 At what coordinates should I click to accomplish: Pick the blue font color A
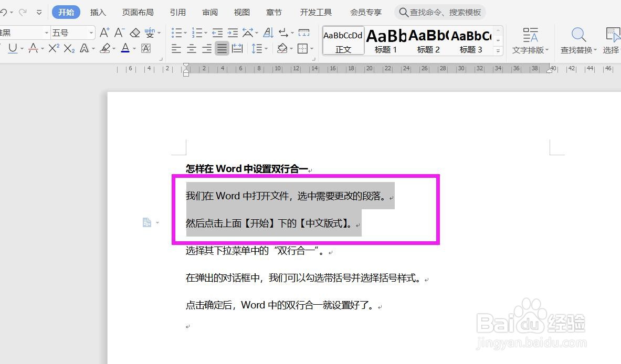(x=125, y=48)
